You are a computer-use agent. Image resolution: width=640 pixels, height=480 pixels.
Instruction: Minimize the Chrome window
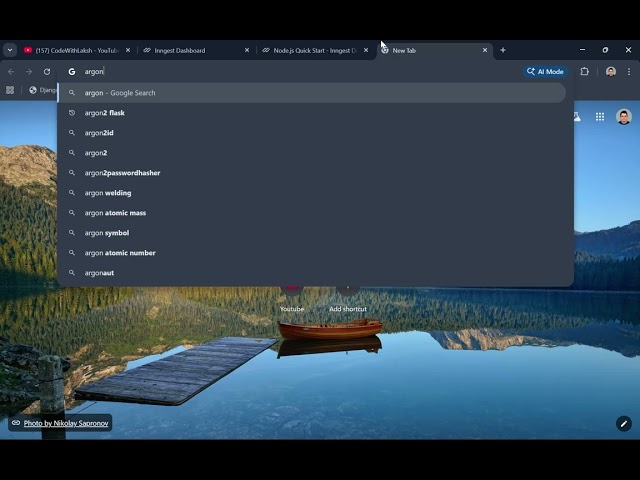pos(582,50)
